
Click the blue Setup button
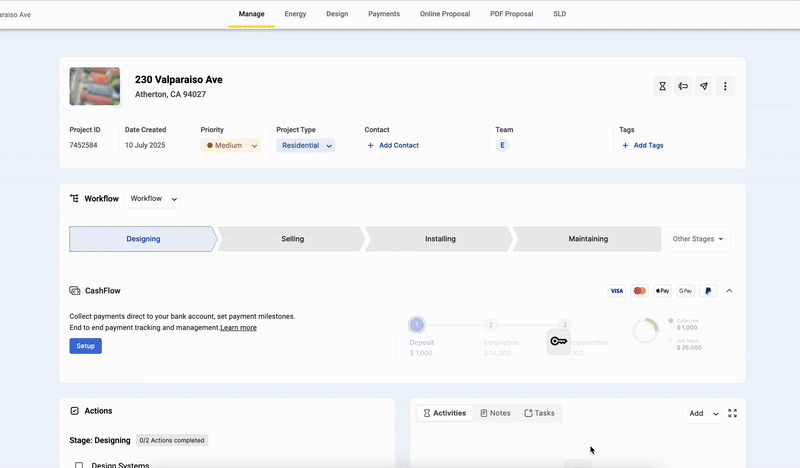tap(86, 346)
